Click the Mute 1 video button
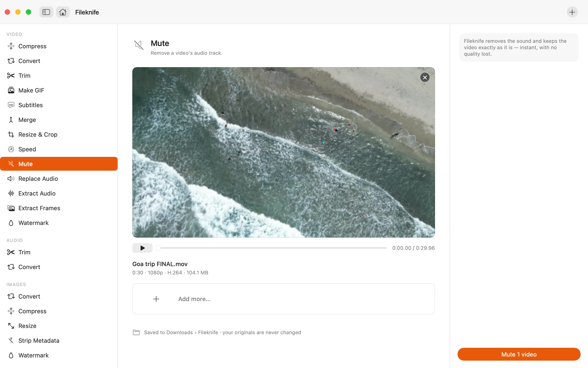 (x=519, y=354)
